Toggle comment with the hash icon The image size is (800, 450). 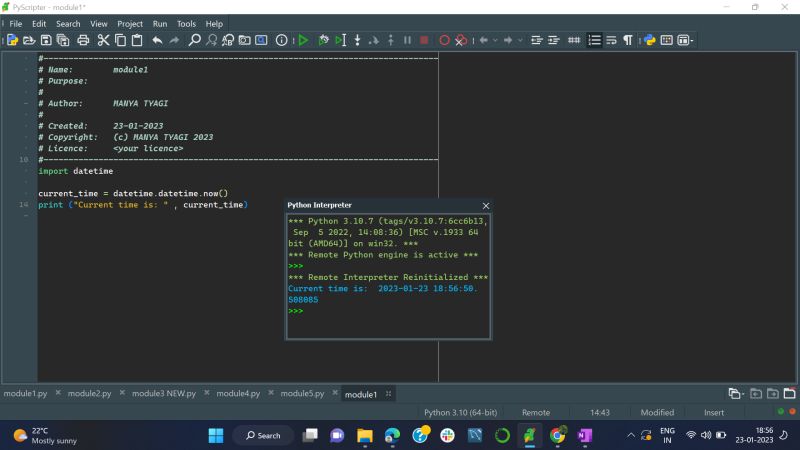pos(574,40)
